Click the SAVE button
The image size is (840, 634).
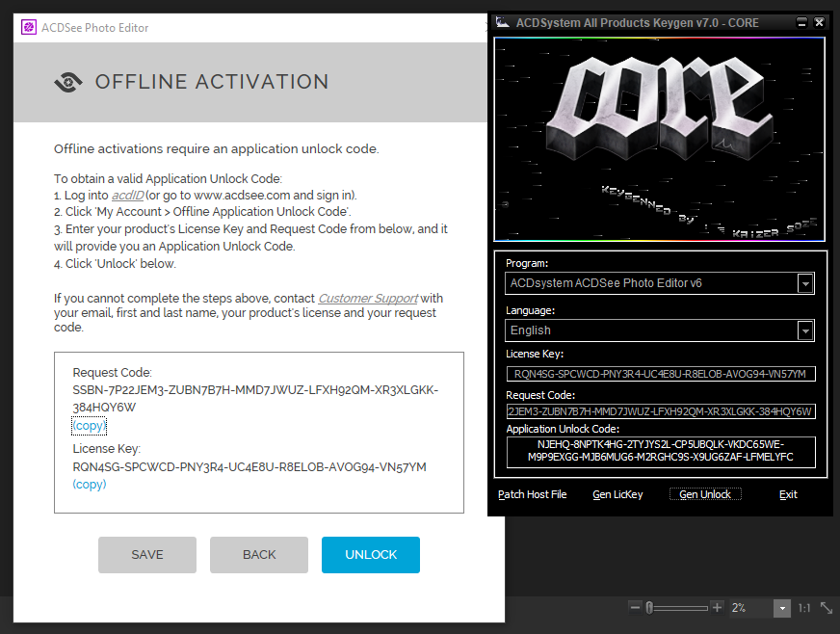pos(147,555)
